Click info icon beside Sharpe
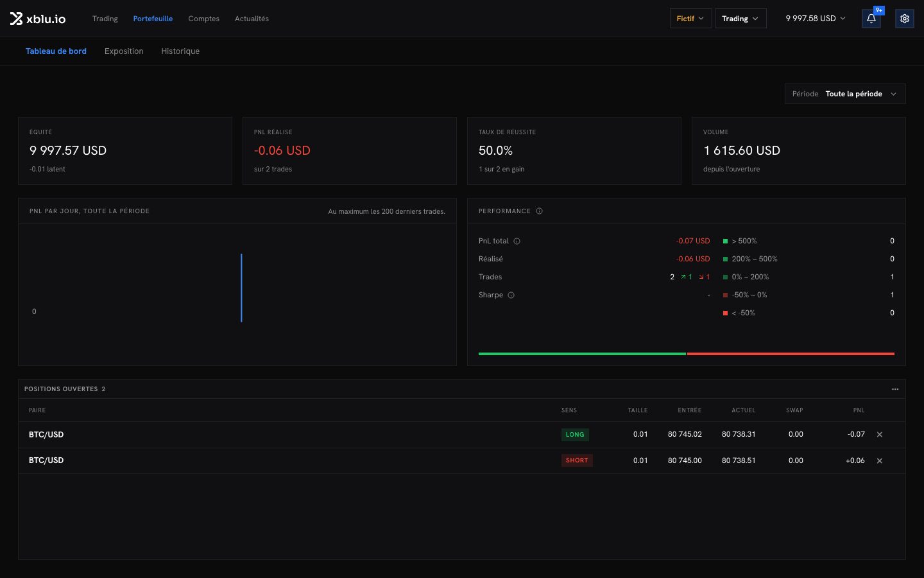 tap(511, 295)
